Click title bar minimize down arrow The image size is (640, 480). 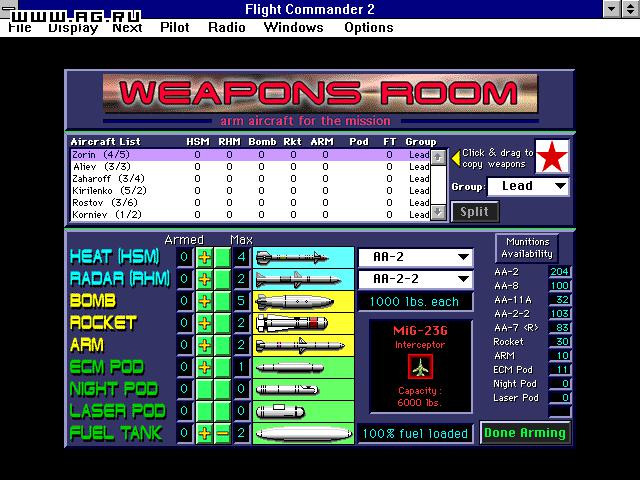[612, 9]
